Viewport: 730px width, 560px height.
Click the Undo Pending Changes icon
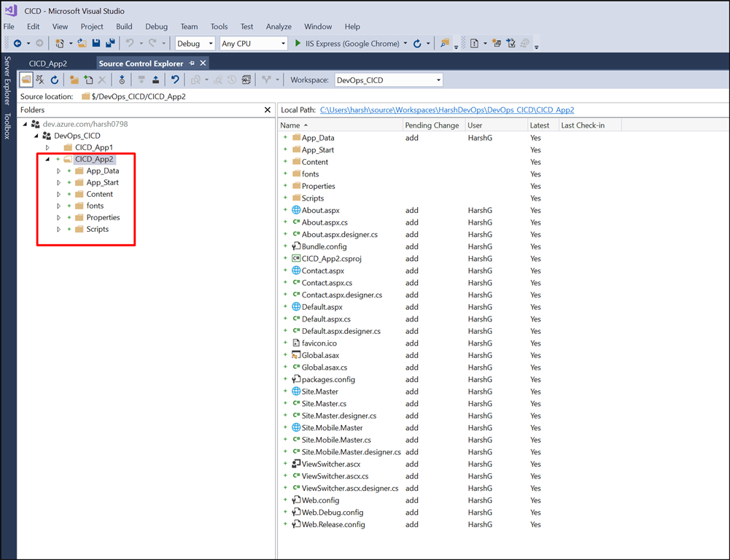[x=176, y=80]
